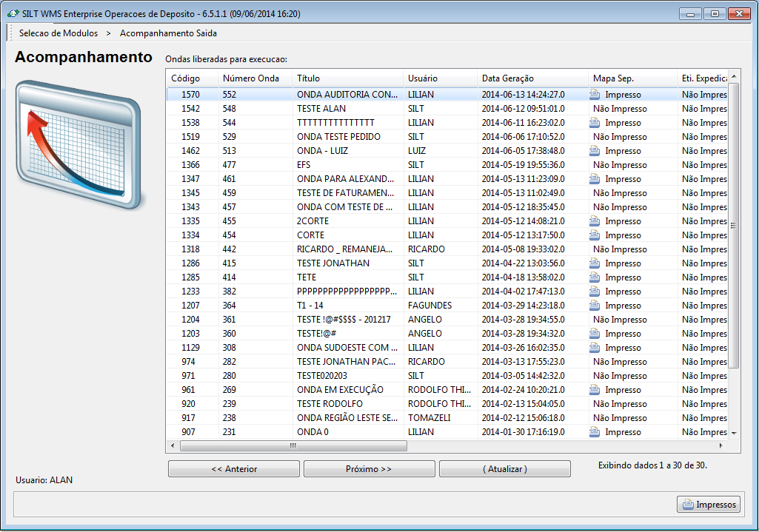Click title ONDA PARA ALEXAND... cell
This screenshot has width=759, height=532.
pos(346,179)
